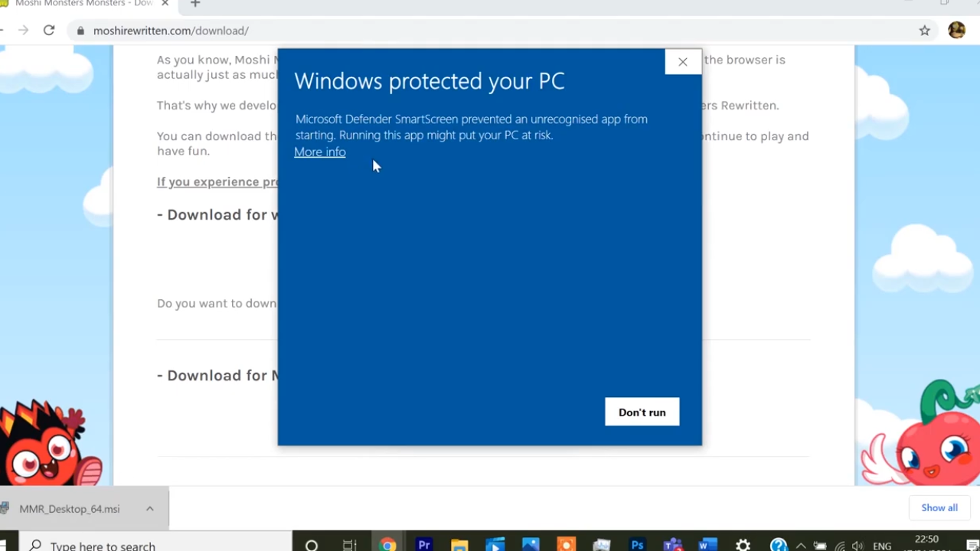
Task: View site padlock security information
Action: (x=80, y=31)
